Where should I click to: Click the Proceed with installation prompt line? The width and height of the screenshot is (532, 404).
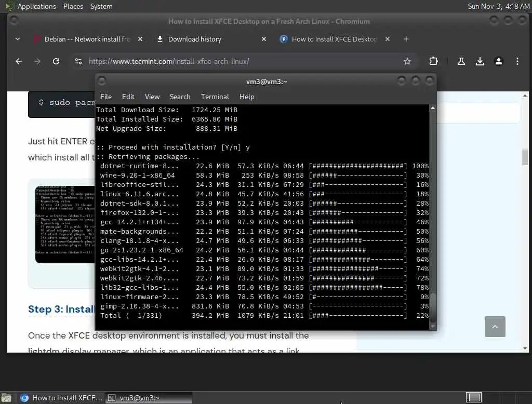[173, 147]
